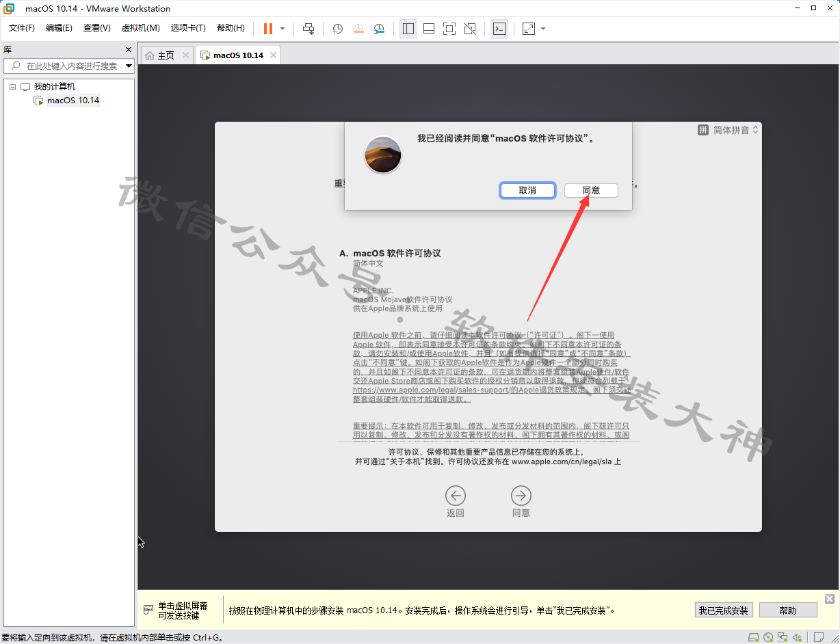The width and height of the screenshot is (840, 644).
Task: Collapse the 我的计算机 tree node
Action: coord(12,87)
